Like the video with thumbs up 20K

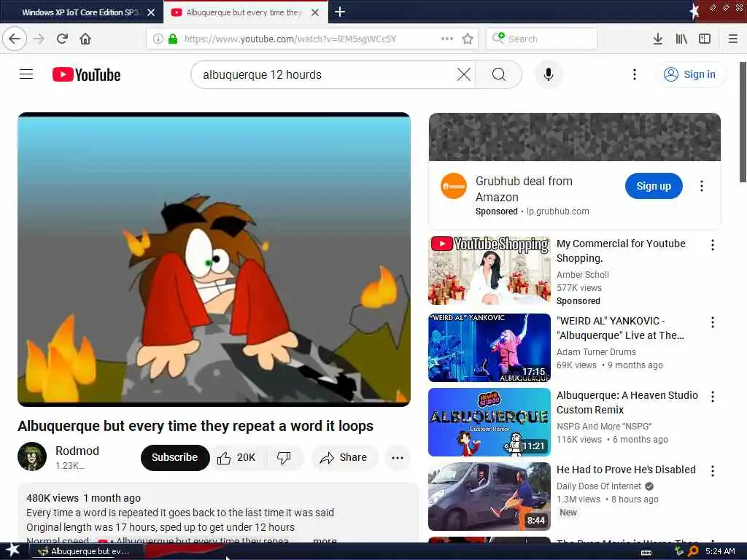click(238, 458)
